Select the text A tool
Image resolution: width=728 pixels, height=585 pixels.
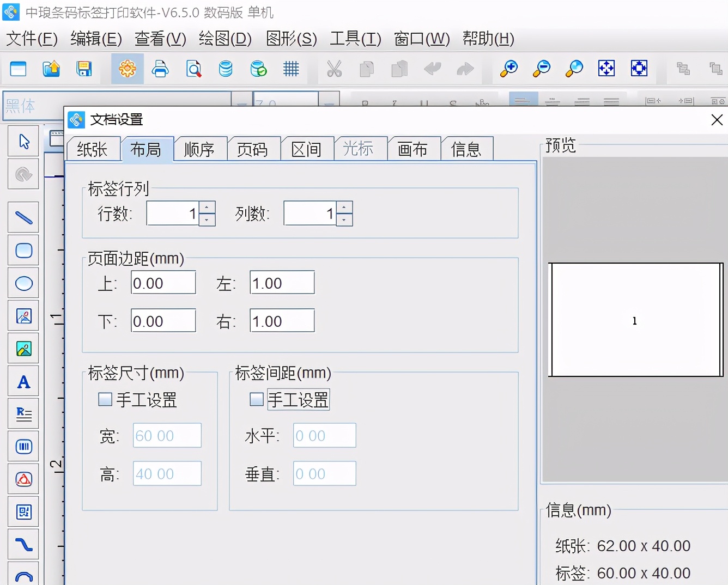point(23,381)
